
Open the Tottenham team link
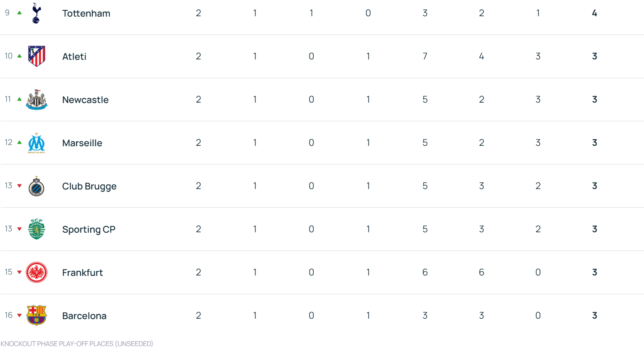click(86, 13)
